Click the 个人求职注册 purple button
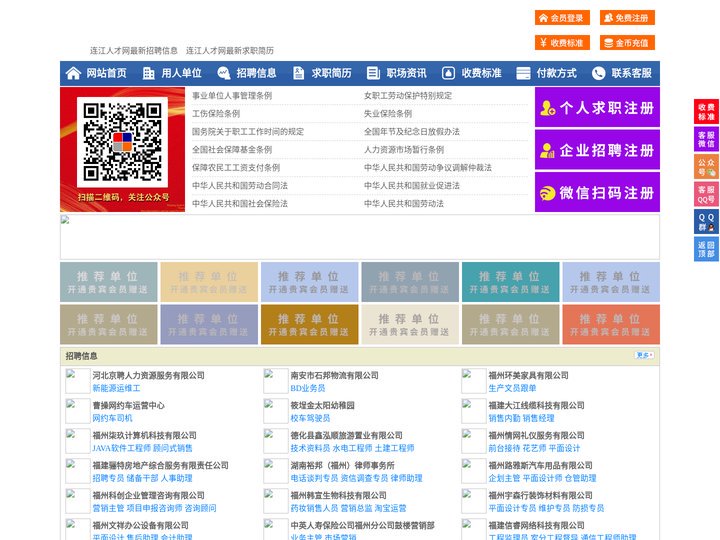This screenshot has width=720, height=540. 597,107
